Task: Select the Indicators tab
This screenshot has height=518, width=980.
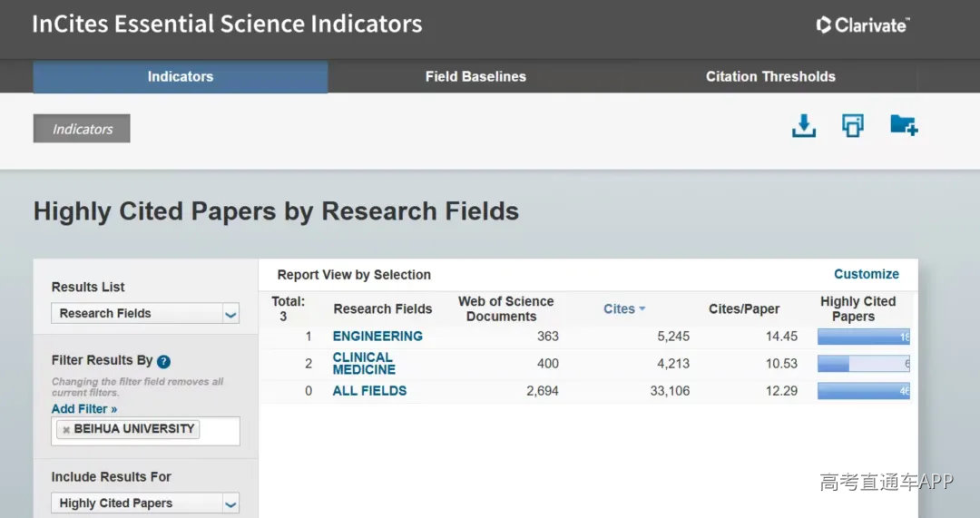Action: tap(181, 77)
